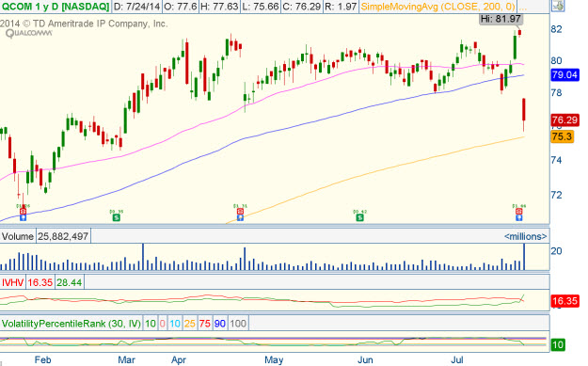Image resolution: width=588 pixels, height=366 pixels.
Task: Click the Hi: 81.97 price bubble
Action: click(501, 19)
